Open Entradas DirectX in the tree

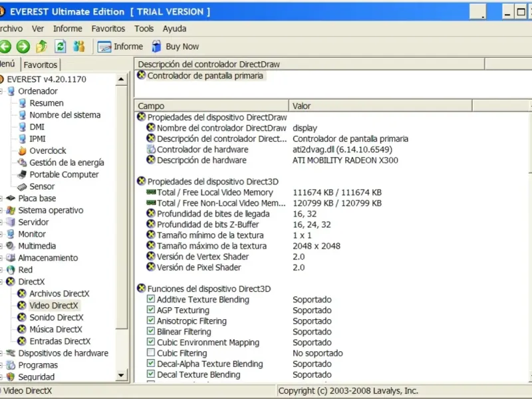[60, 341]
